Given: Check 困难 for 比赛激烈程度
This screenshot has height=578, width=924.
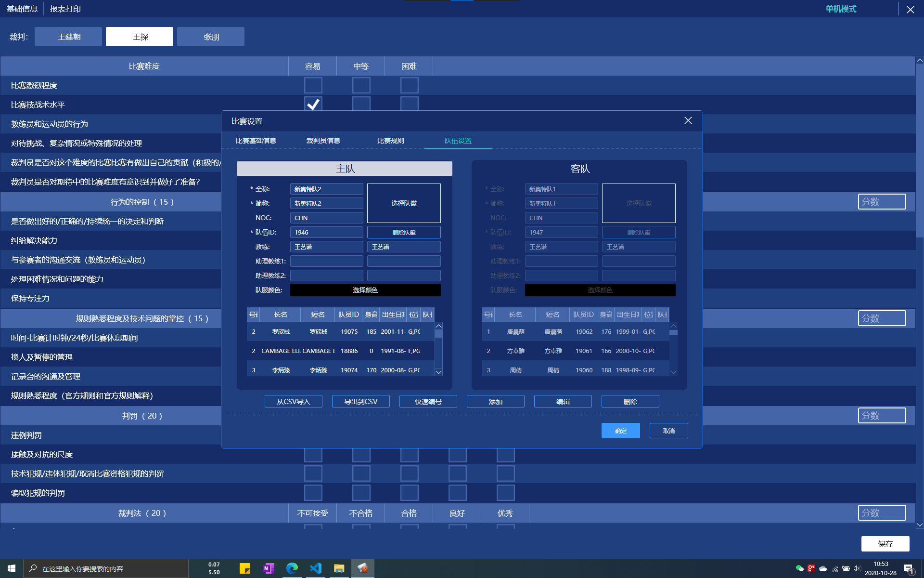Looking at the screenshot, I should point(409,85).
